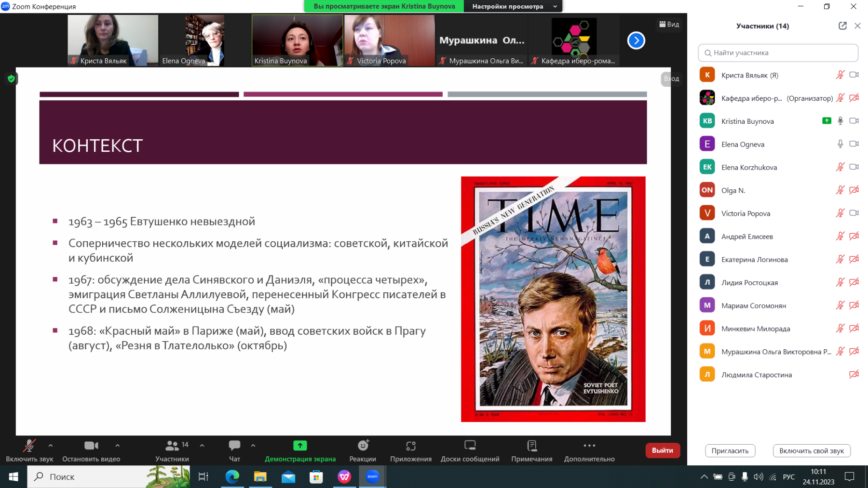868x488 pixels.
Task: Open Microsoft Store from taskbar
Action: [x=316, y=476]
